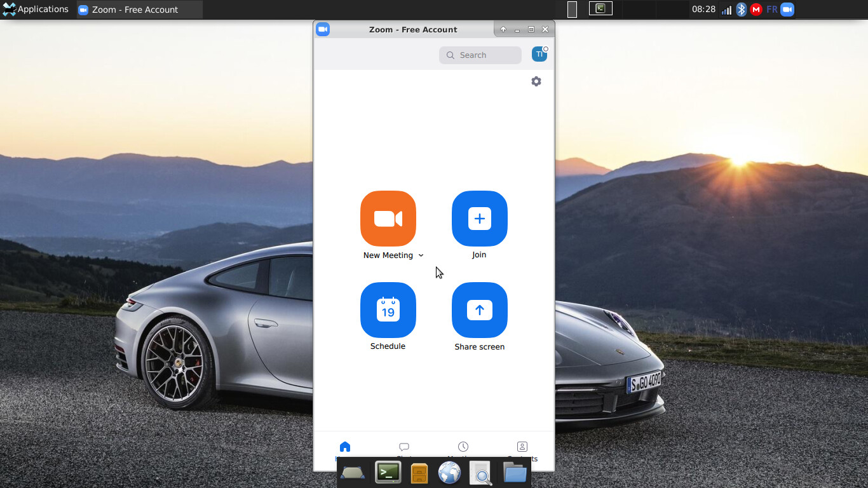Expand the New Meeting options chevron
This screenshot has height=488, width=868.
point(421,255)
